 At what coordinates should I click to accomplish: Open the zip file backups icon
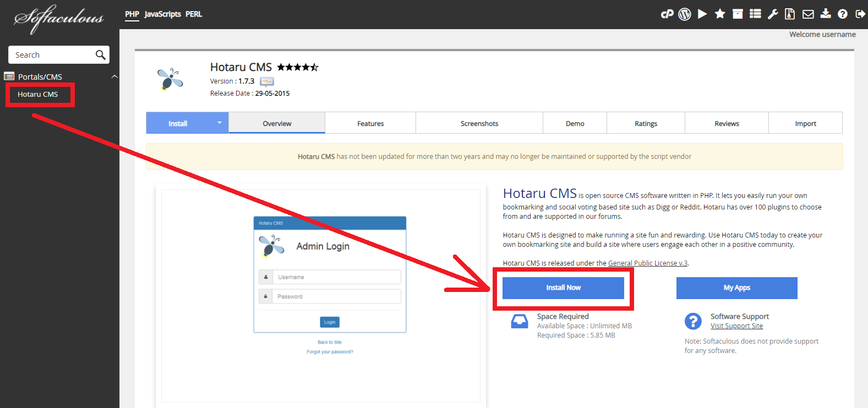[790, 14]
